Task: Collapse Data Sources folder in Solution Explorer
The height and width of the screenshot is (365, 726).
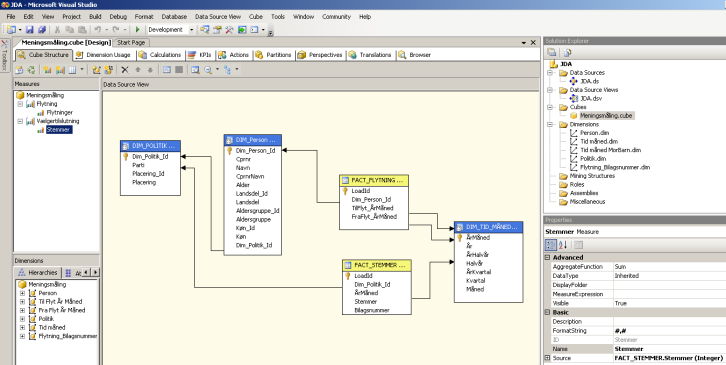Action: (x=550, y=73)
